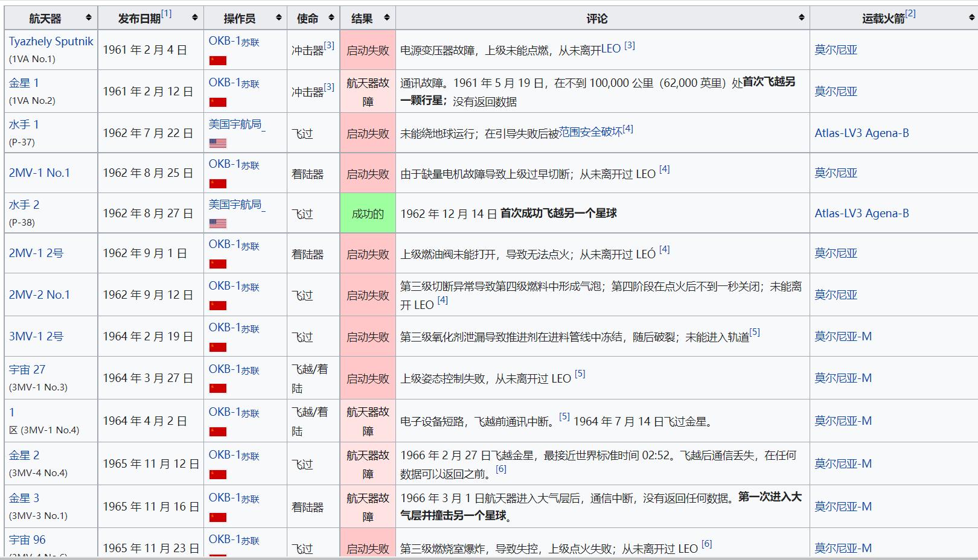
Task: Click the flag icon in 2MV-1 2号 row
Action: (x=217, y=264)
